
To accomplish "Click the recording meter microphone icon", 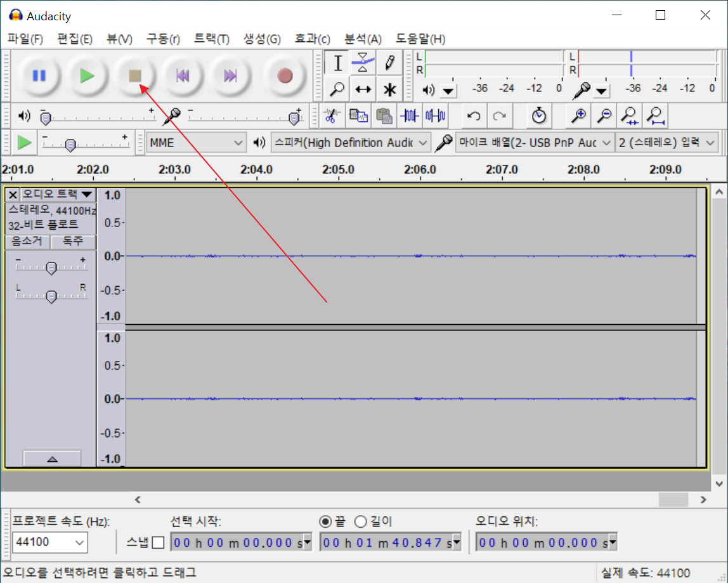I will pyautogui.click(x=581, y=89).
